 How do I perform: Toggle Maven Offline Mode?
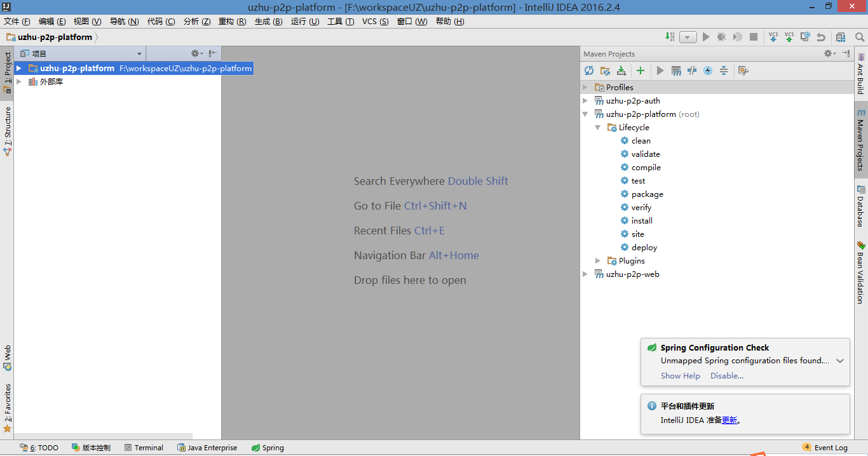click(x=692, y=70)
